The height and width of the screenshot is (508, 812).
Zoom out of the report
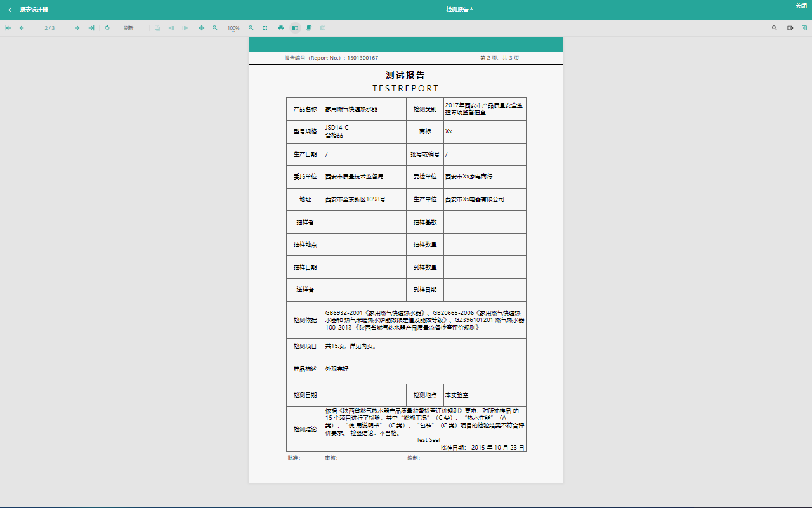point(215,28)
